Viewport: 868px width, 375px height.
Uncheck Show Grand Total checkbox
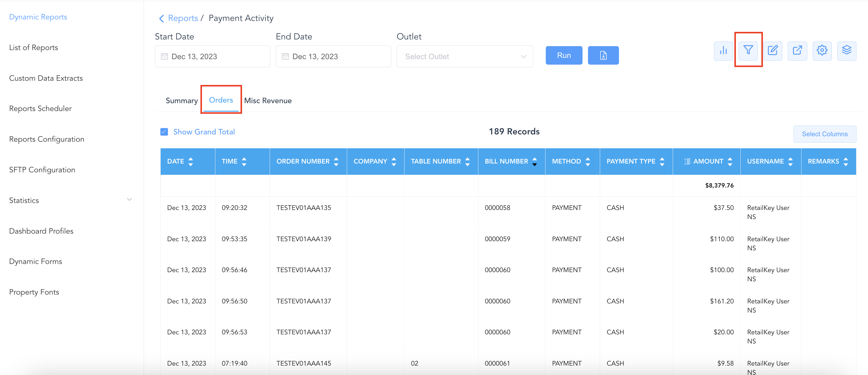[x=164, y=132]
